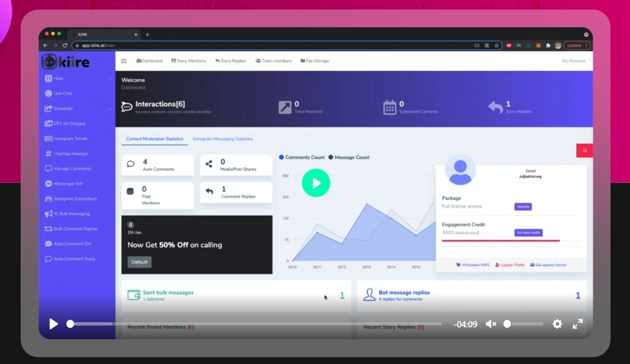Select Content Moderation Statistics tab
630x364 pixels.
[155, 139]
